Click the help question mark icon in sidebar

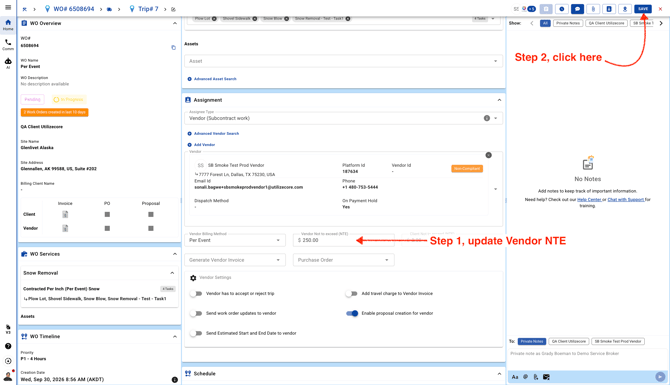click(x=8, y=346)
